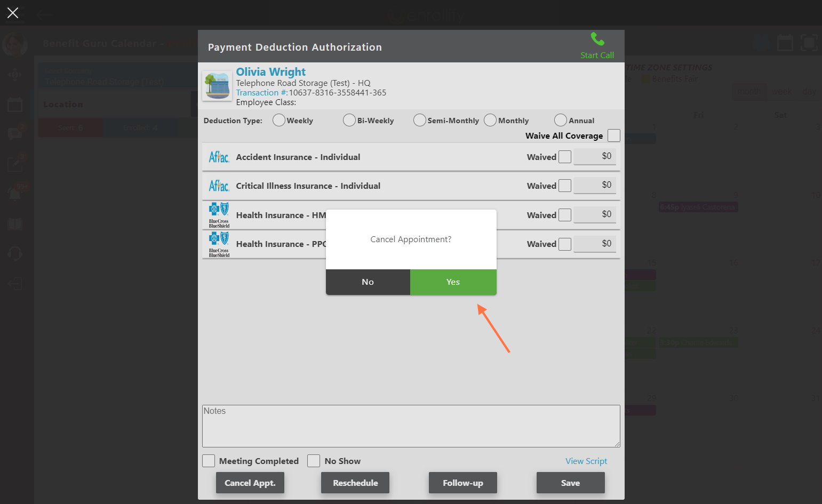Click the Health Insurance HMO amount field
Viewport: 822px width, 504px height.
[595, 214]
